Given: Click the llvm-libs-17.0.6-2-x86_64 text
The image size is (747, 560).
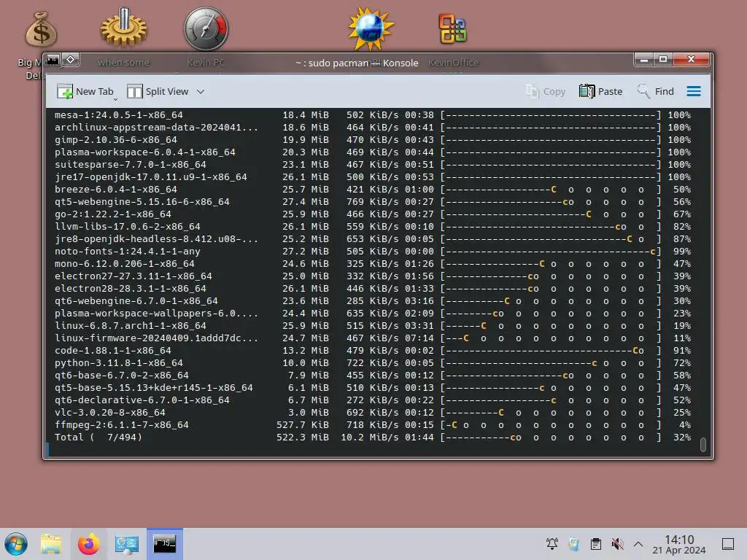Looking at the screenshot, I should pos(127,226).
